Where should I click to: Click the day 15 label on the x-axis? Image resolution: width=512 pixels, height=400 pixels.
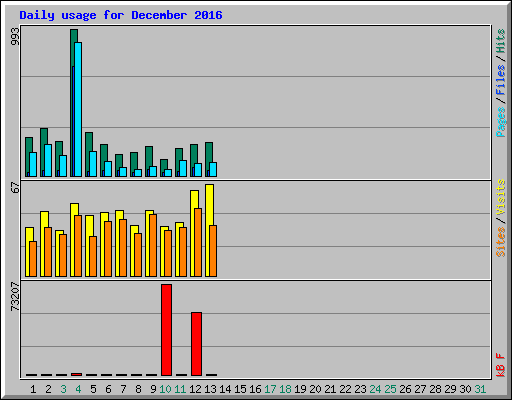pos(240,389)
